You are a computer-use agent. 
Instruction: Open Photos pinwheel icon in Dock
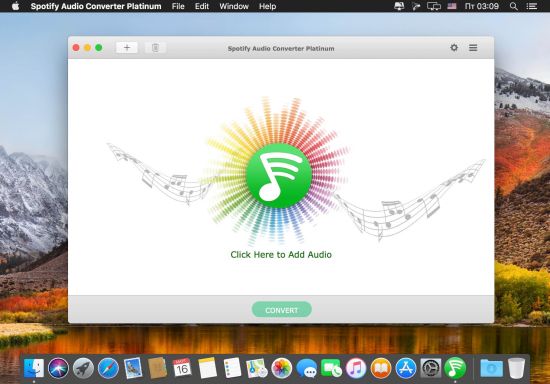coord(282,368)
